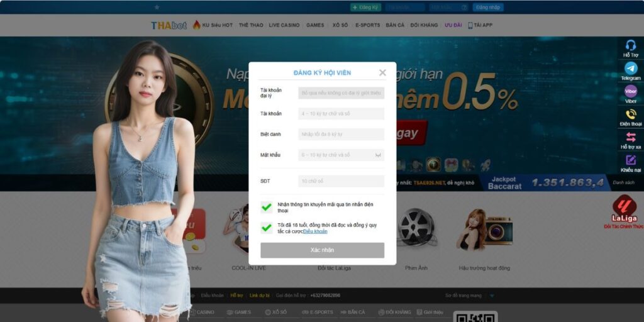The height and width of the screenshot is (322, 644).
Task: Open the LIVE CASINO menu
Action: [x=284, y=25]
